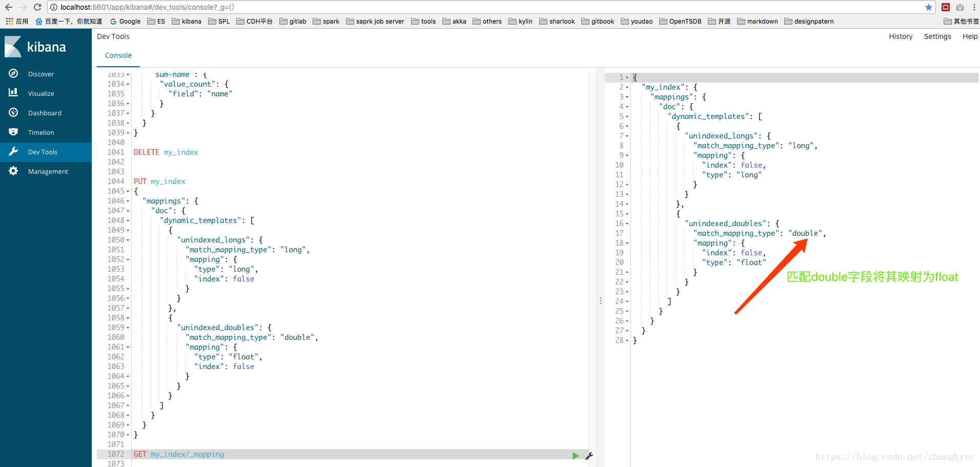Open the spark bookmarks folder

[x=326, y=22]
